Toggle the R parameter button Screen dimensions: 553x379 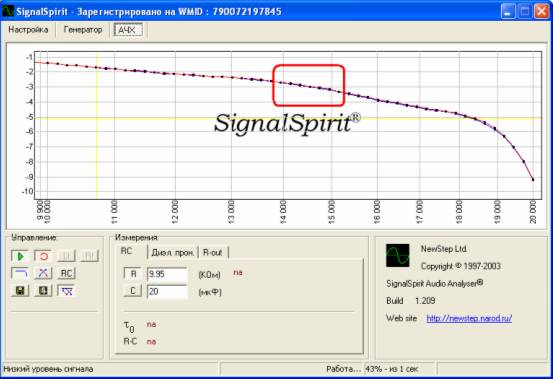pyautogui.click(x=133, y=274)
